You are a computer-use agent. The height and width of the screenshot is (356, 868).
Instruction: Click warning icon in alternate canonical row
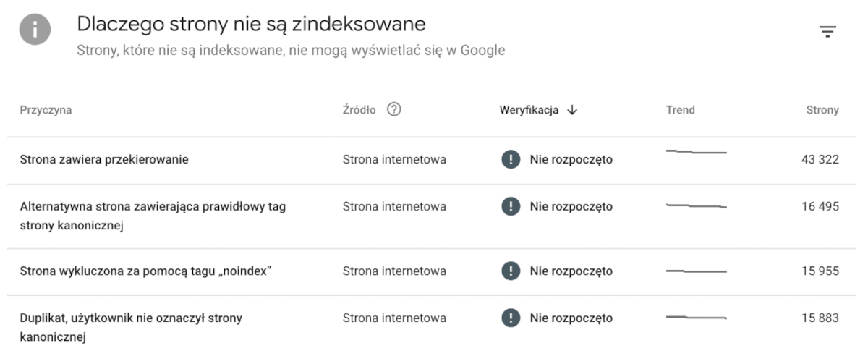tap(511, 206)
